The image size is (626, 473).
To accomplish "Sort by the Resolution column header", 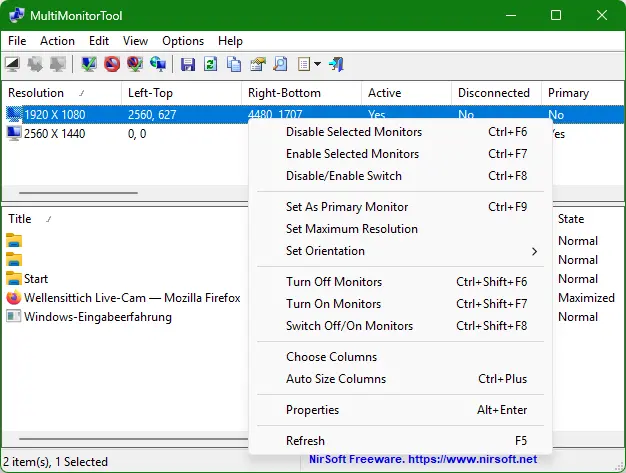I will click(36, 93).
